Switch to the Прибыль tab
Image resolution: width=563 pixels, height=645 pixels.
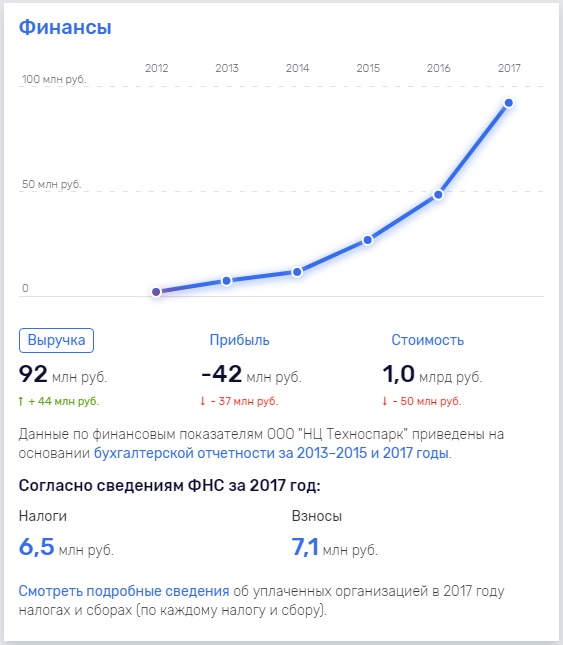coord(239,340)
